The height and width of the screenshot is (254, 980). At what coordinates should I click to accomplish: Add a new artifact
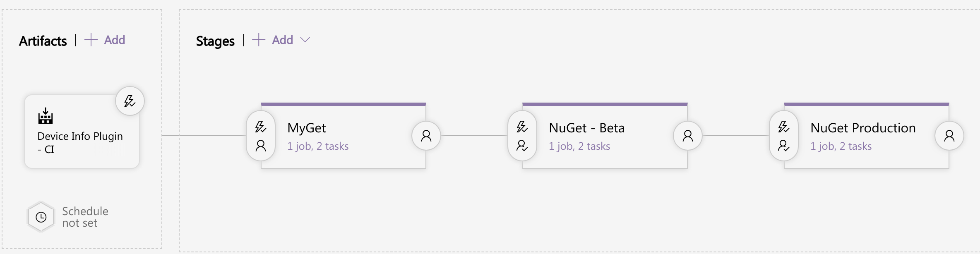click(x=105, y=40)
